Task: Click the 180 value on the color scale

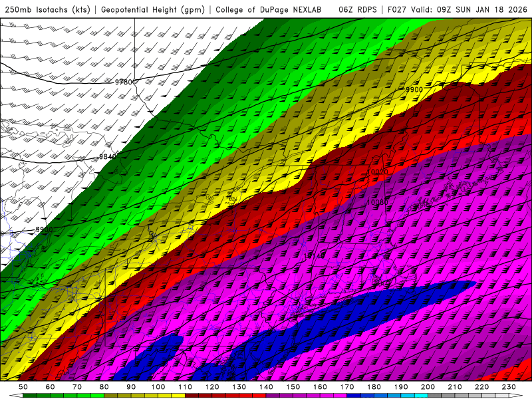Action: [374, 387]
